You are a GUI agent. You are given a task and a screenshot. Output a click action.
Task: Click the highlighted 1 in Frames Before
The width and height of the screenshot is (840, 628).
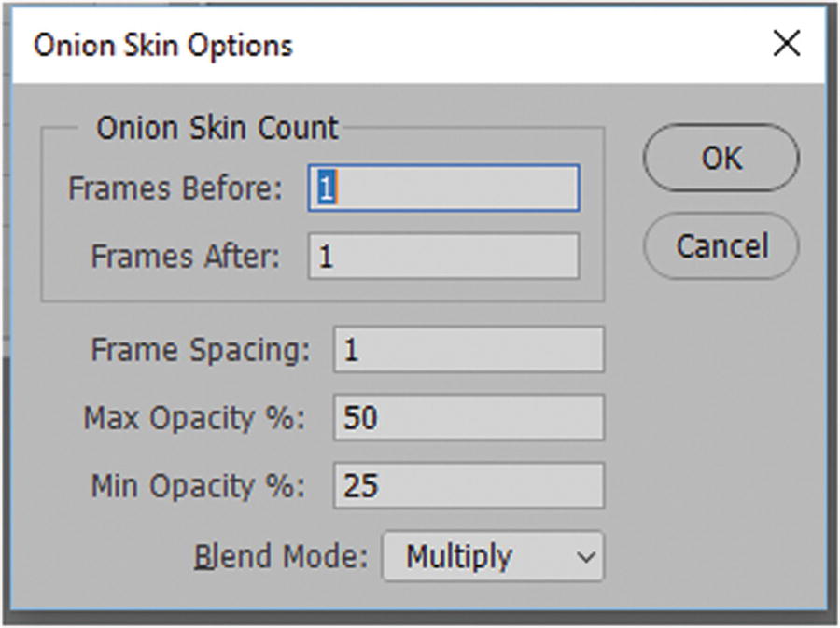pos(326,188)
